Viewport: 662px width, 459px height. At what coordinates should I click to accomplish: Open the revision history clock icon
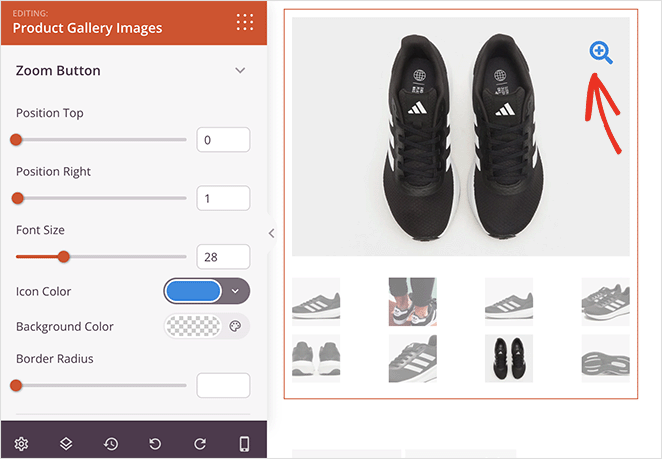click(x=111, y=444)
